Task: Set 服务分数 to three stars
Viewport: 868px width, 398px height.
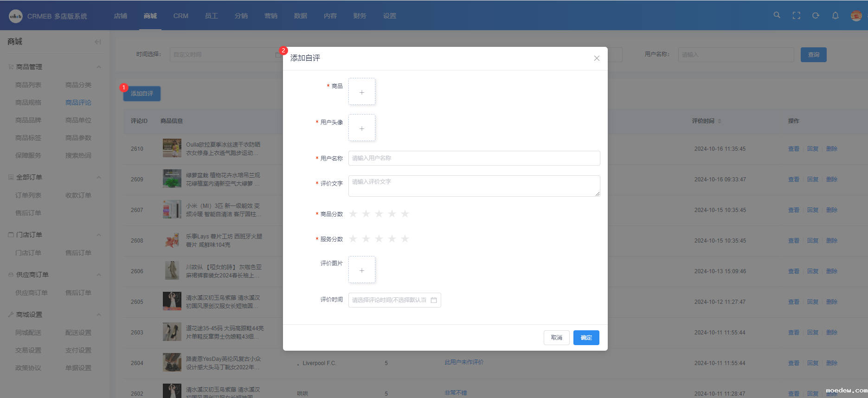Action: [379, 239]
